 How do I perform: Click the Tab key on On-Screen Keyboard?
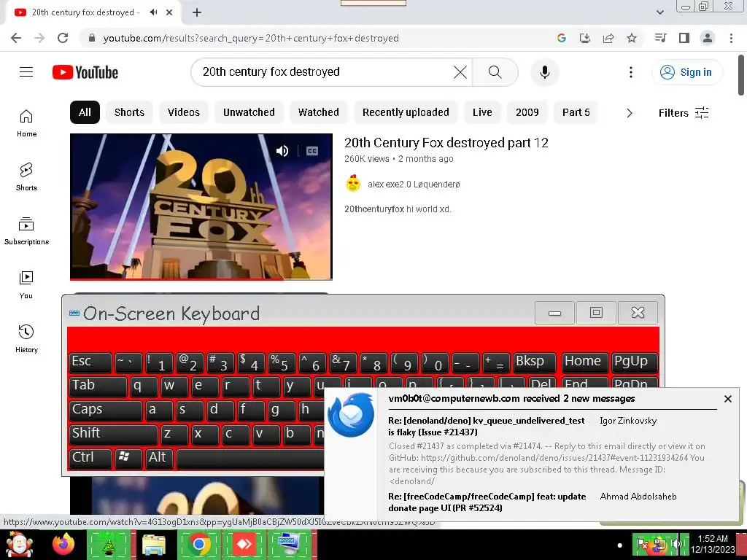98,386
